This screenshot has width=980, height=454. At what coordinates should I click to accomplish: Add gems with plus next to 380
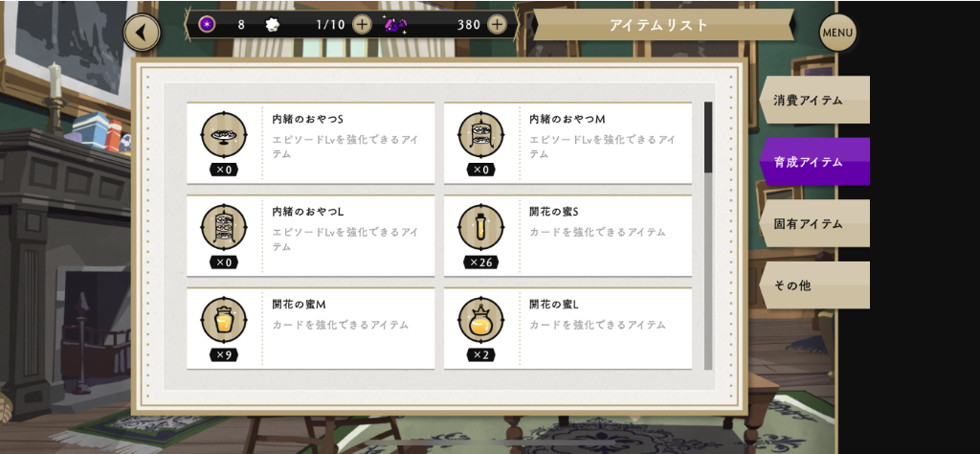(497, 24)
